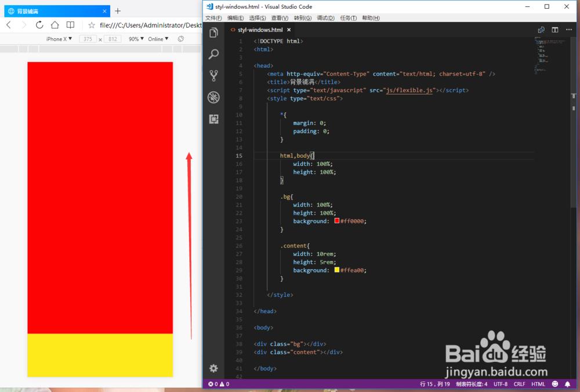Click the VS Code logo in title bar
The height and width of the screenshot is (392, 580).
tap(210, 6)
